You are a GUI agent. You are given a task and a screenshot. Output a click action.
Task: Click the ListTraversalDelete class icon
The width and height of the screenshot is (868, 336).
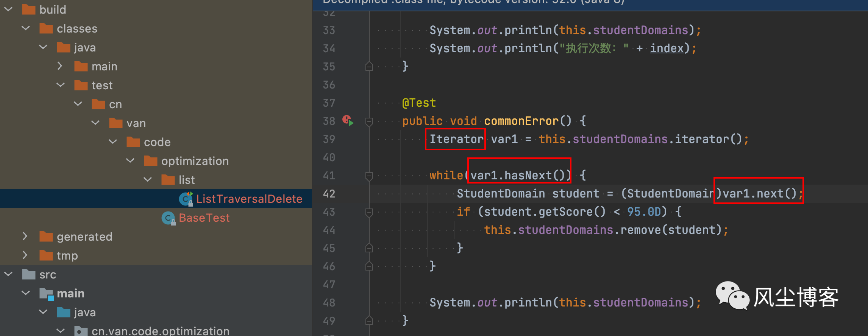pos(186,199)
